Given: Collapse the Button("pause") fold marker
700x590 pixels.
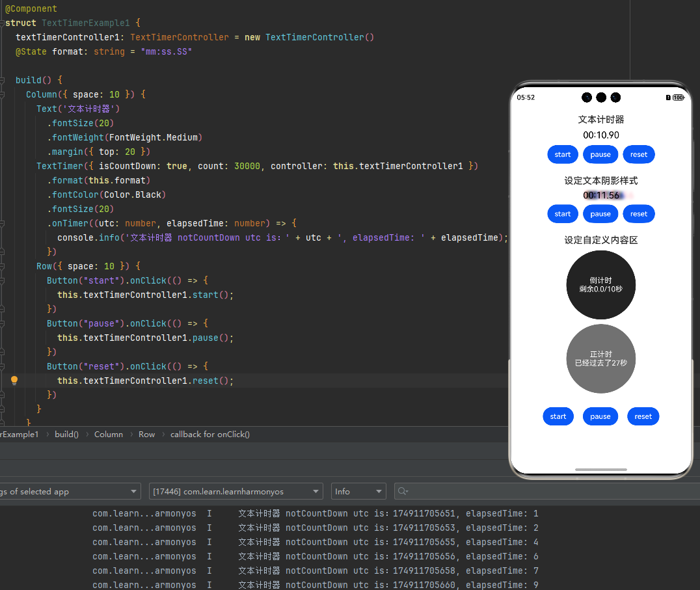Looking at the screenshot, I should coord(2,323).
